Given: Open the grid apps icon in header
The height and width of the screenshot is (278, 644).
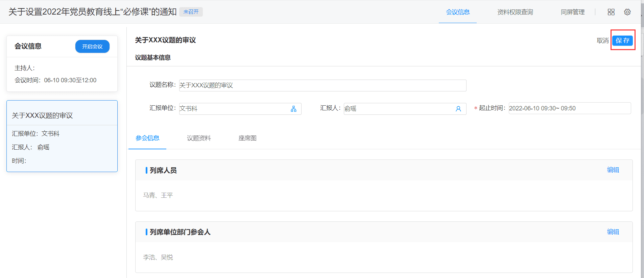Looking at the screenshot, I should point(611,12).
